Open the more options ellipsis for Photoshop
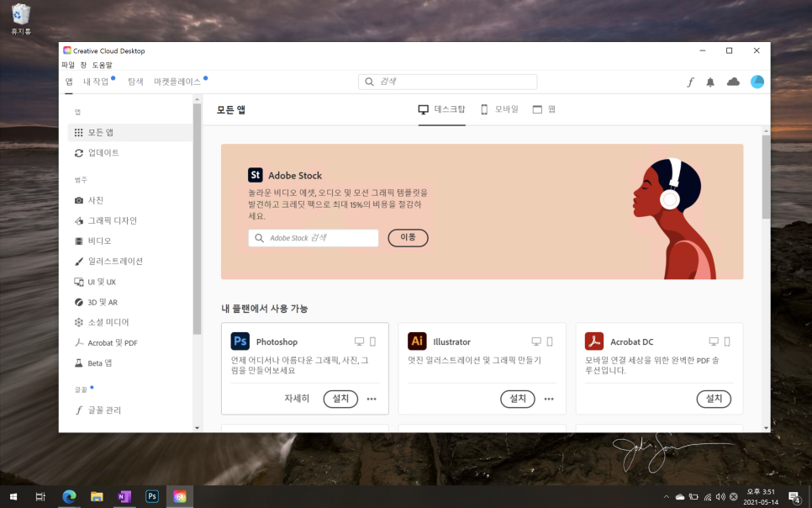This screenshot has width=812, height=508. point(372,399)
